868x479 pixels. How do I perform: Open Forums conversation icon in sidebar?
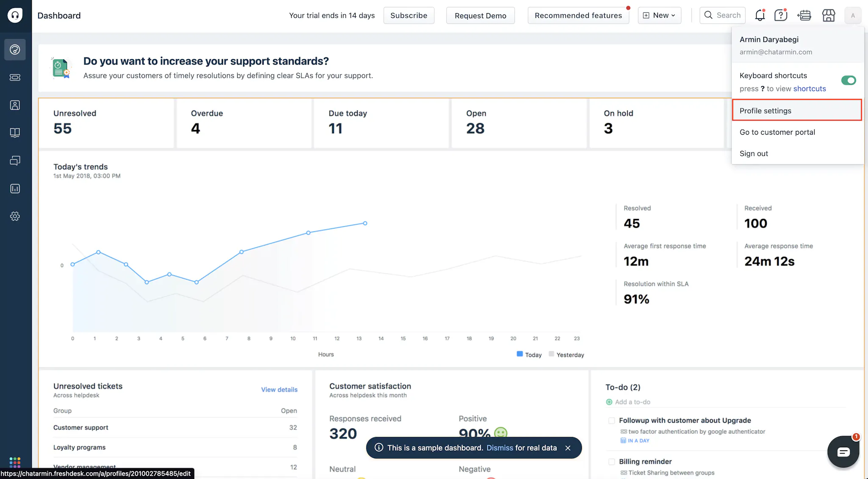point(15,161)
